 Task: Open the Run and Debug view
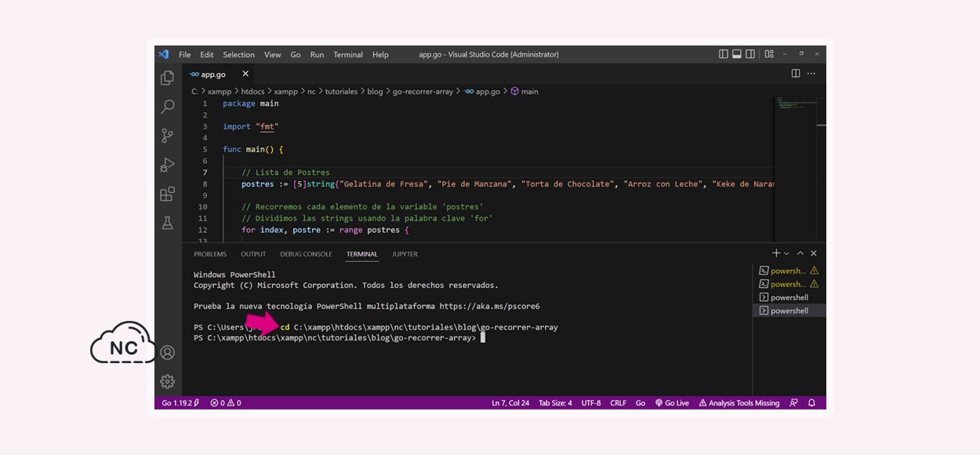point(167,165)
